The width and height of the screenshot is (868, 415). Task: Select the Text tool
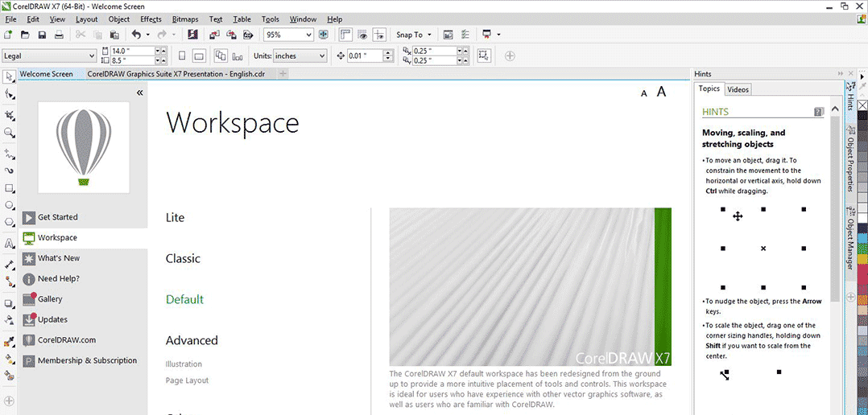coord(10,243)
